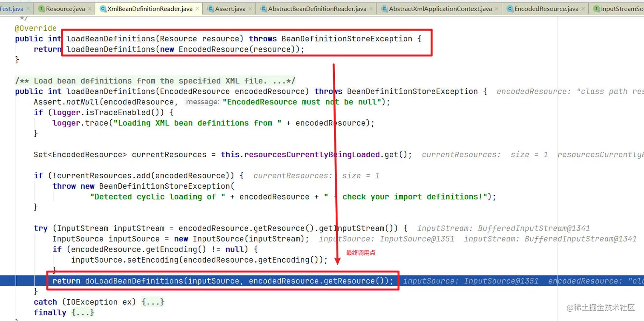Select the XmlBeanDefinitionReader.java tab
This screenshot has height=321, width=644.
coord(150,9)
